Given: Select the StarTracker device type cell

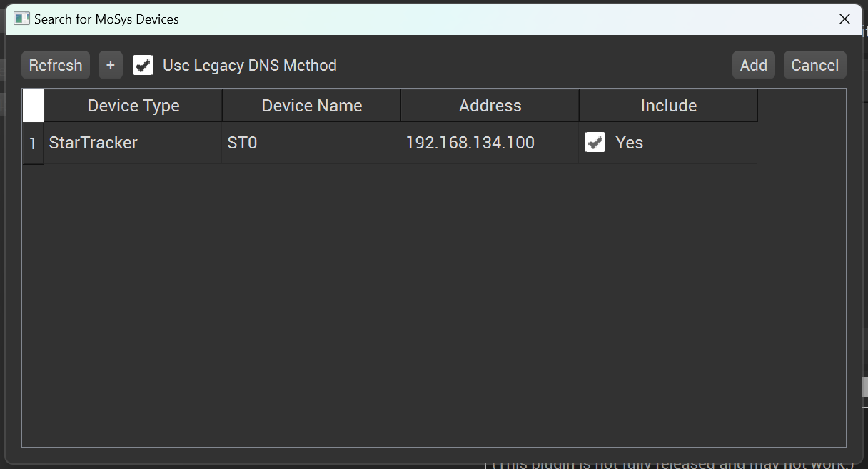Looking at the screenshot, I should 133,143.
